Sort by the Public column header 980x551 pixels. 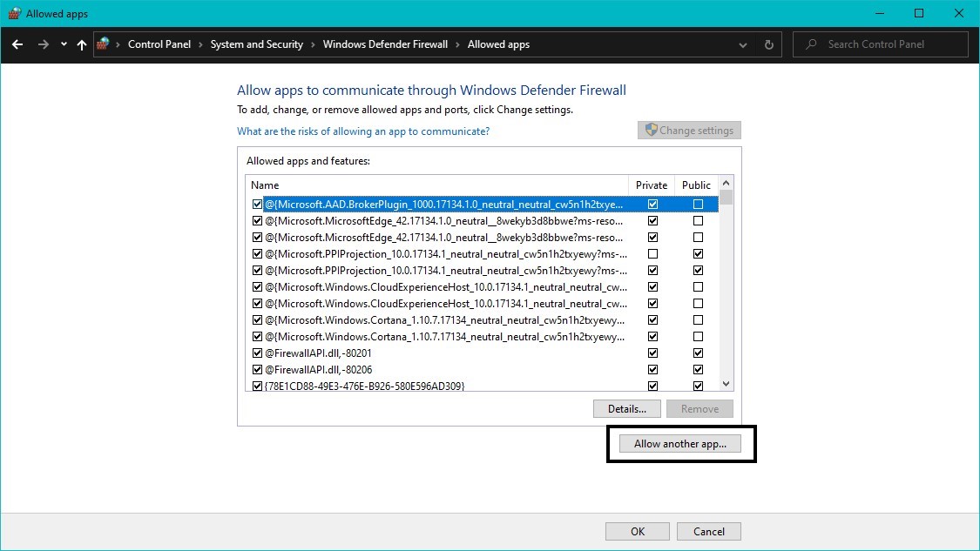click(696, 185)
